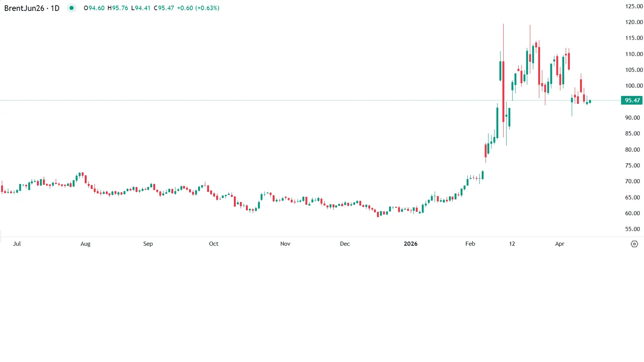644x362 pixels.
Task: Click the 100.00 price scale label
Action: pos(634,86)
